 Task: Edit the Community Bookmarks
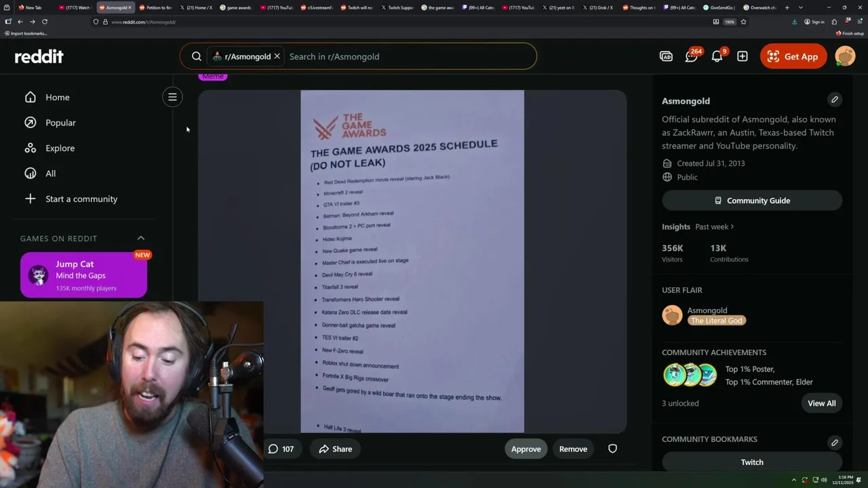[835, 443]
